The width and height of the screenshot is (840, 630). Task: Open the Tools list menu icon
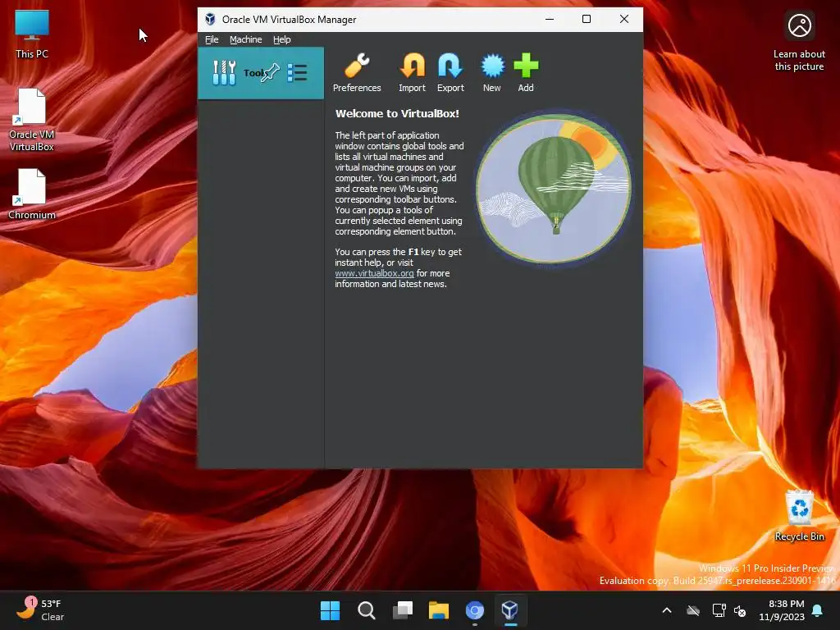point(297,73)
